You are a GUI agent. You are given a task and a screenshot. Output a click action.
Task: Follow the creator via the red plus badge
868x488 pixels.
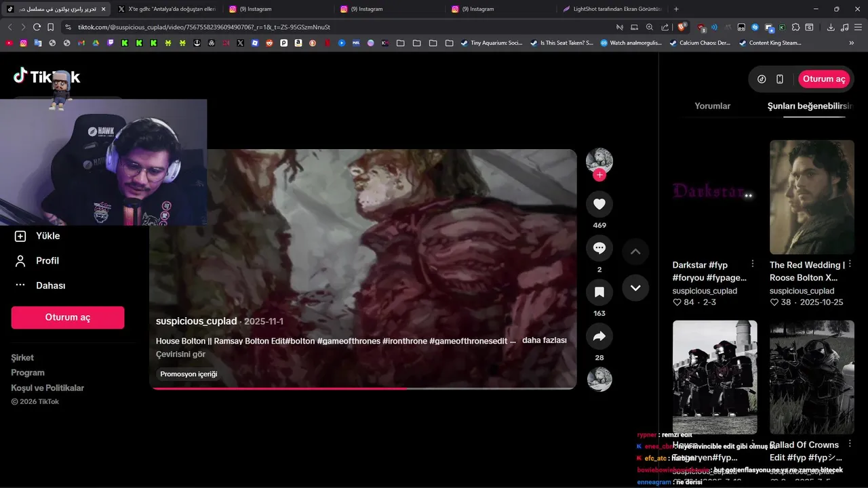pos(599,175)
